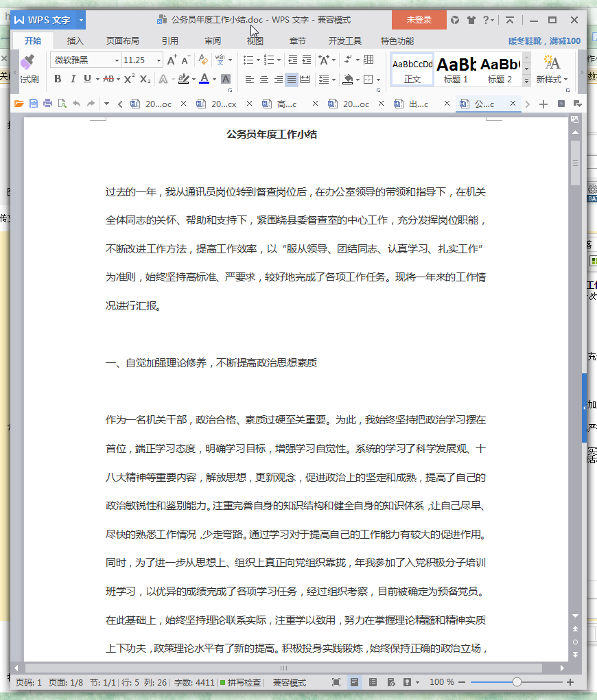Insert a table with the grid icon
This screenshot has width=597, height=700.
368,60
